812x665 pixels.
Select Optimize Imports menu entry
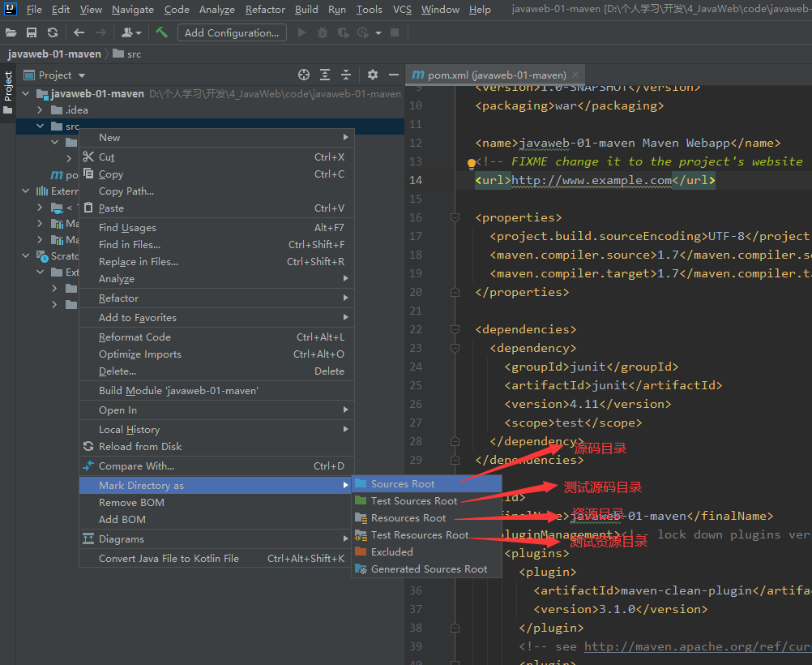[x=216, y=354]
